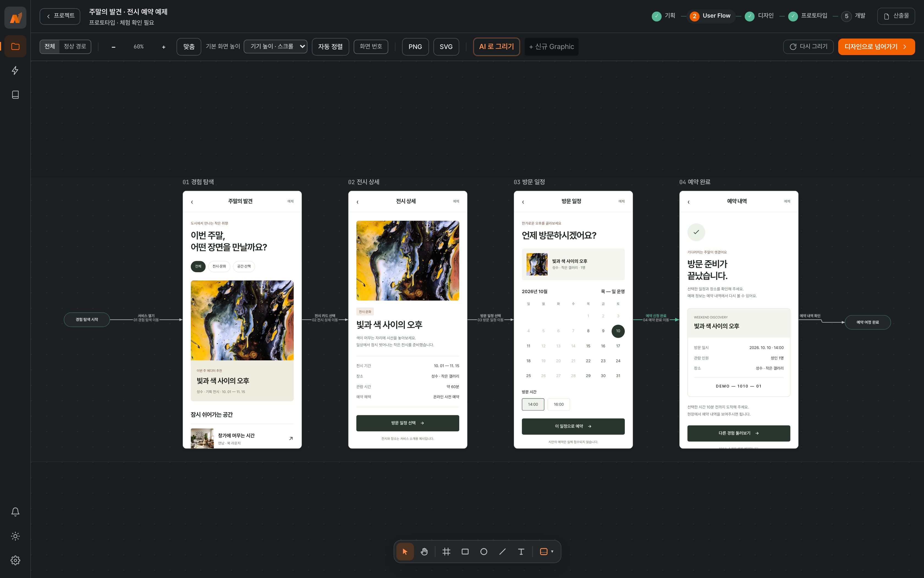Image resolution: width=924 pixels, height=578 pixels.
Task: Select the 공간·산책 filter chip
Action: click(x=244, y=266)
